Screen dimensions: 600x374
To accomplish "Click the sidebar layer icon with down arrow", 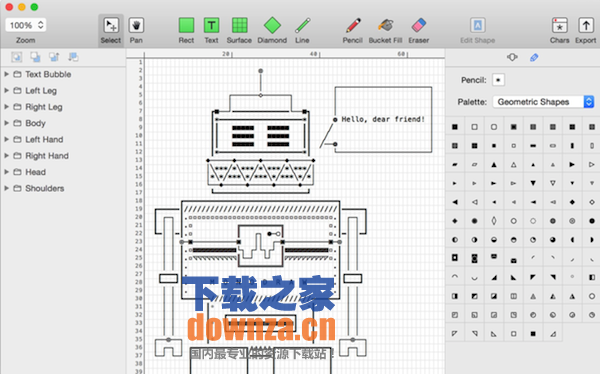I will coord(73,57).
